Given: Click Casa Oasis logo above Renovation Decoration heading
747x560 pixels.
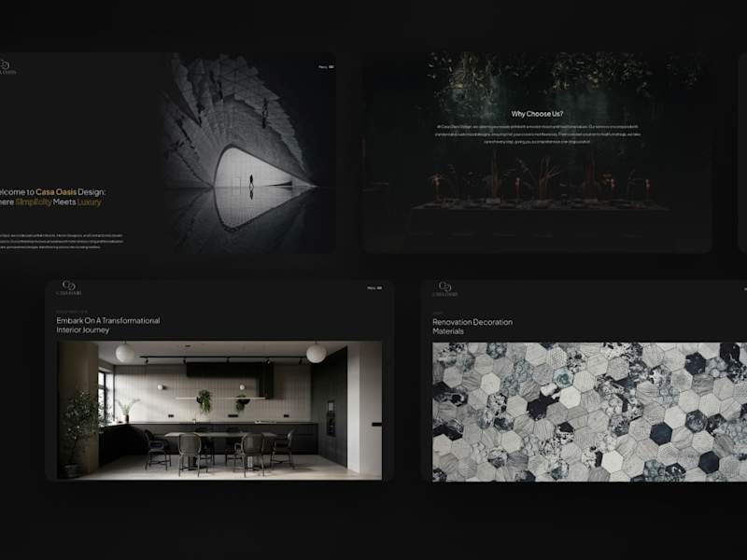Looking at the screenshot, I should tap(445, 289).
